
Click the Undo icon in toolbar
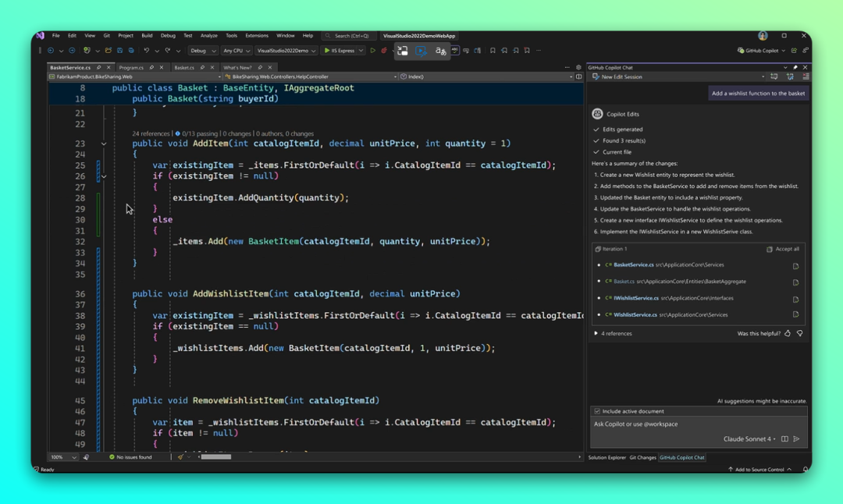[146, 51]
